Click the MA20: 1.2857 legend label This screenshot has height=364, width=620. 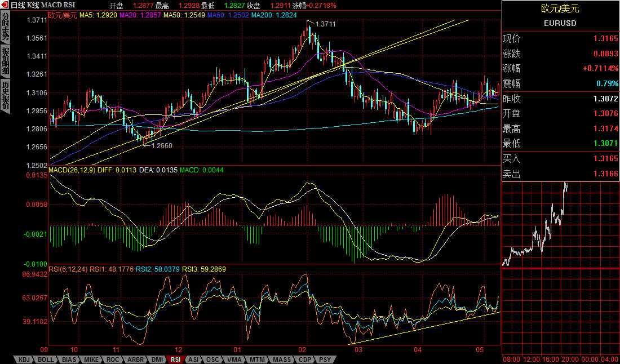point(140,15)
